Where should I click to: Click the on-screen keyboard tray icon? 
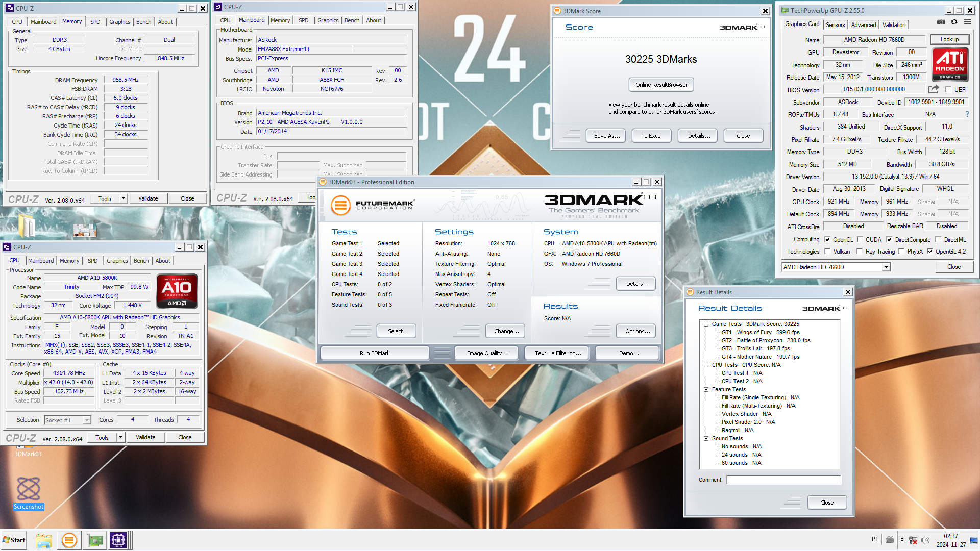pos(890,540)
